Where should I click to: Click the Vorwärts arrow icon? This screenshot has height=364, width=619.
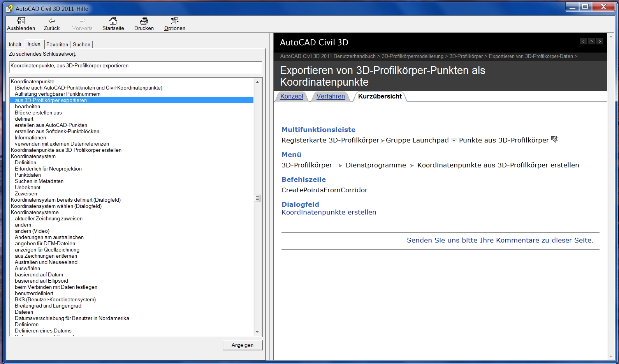click(82, 21)
